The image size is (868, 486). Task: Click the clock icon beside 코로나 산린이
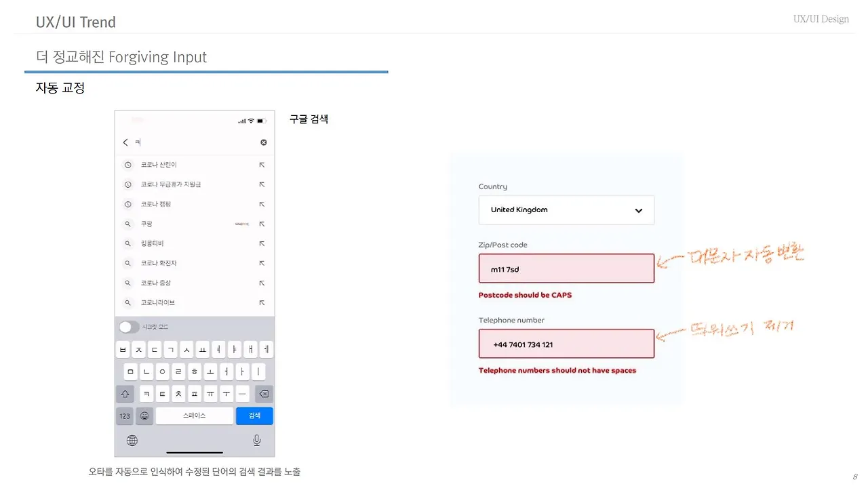pyautogui.click(x=127, y=165)
